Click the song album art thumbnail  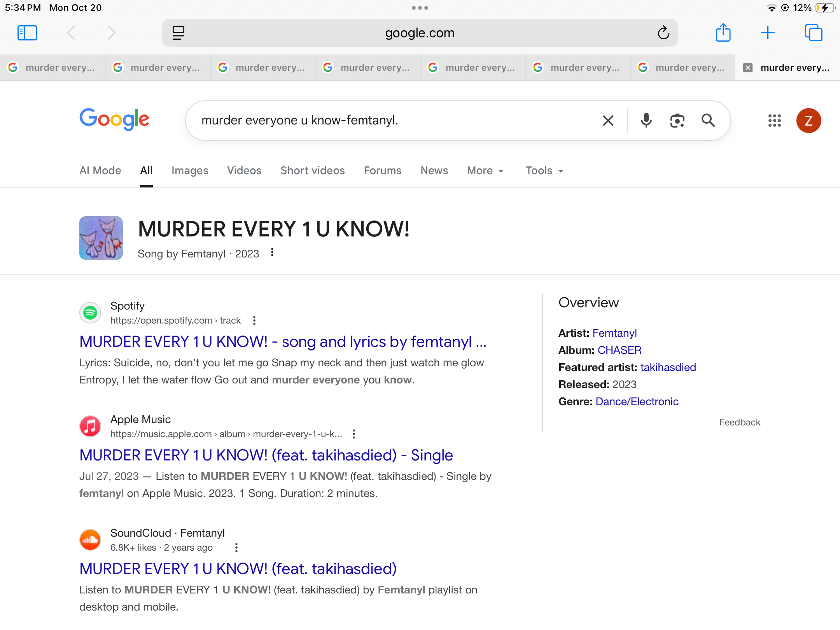tap(101, 238)
